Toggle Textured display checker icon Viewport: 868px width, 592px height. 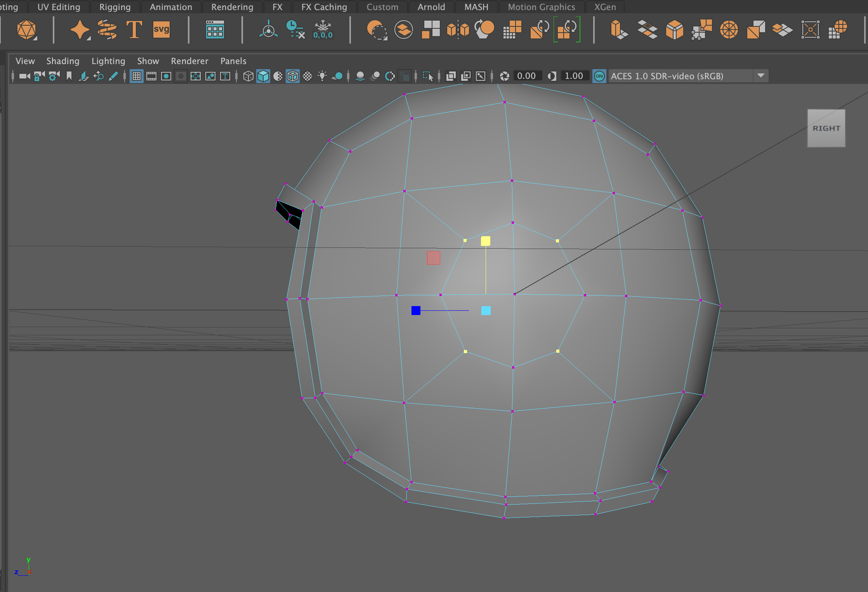[307, 76]
